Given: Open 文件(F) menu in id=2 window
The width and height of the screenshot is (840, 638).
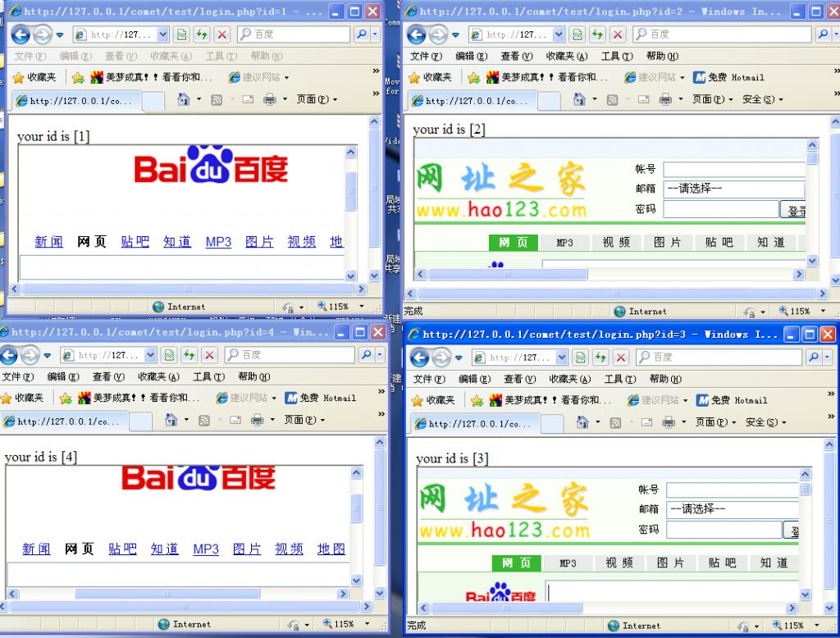Looking at the screenshot, I should [x=427, y=57].
